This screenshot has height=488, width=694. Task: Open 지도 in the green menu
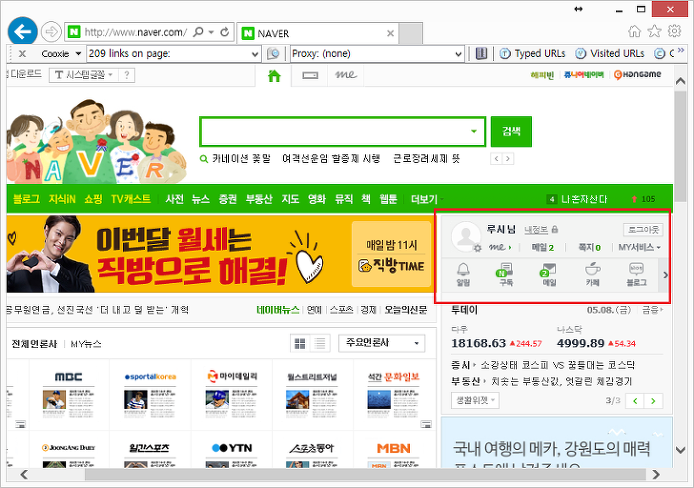coord(290,199)
